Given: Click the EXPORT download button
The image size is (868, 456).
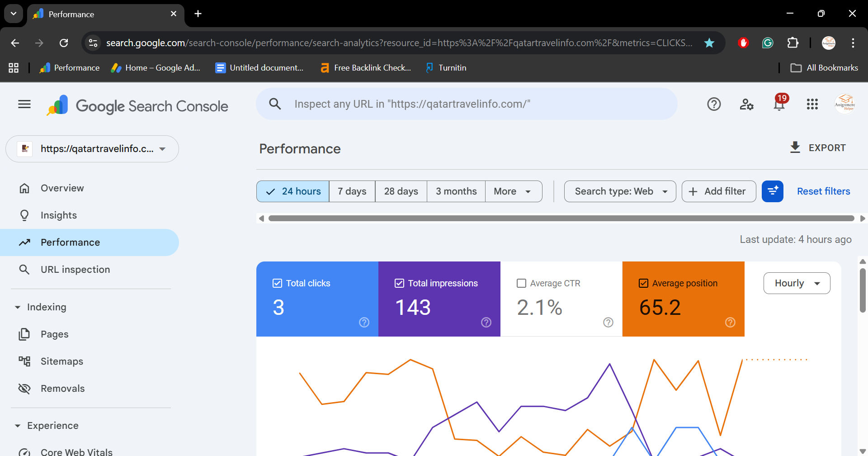Looking at the screenshot, I should (x=817, y=148).
